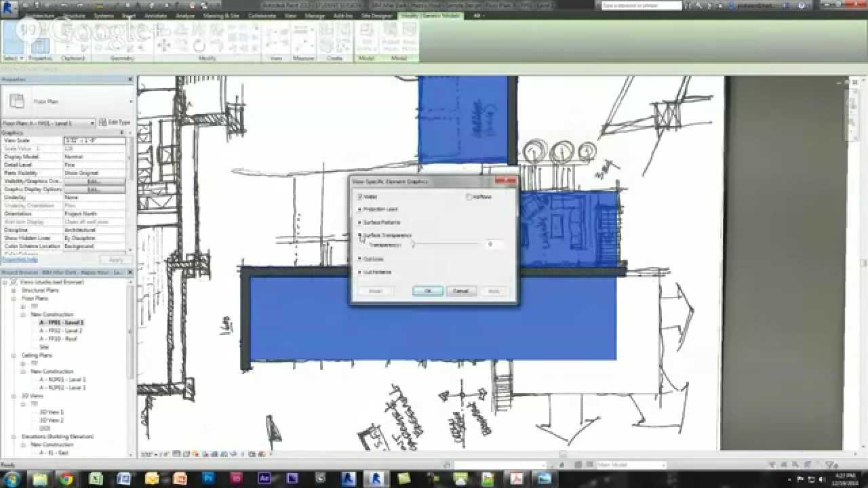Viewport: 868px width, 488px height.
Task: Expand Cut Lines section
Action: 360,259
